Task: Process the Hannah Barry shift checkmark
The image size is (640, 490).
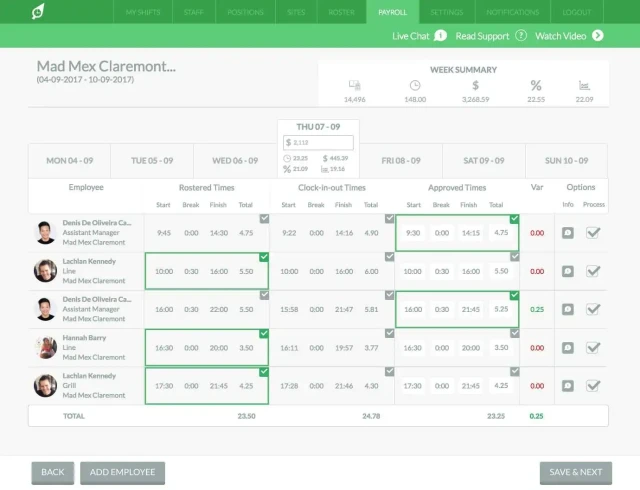Action: pyautogui.click(x=593, y=347)
